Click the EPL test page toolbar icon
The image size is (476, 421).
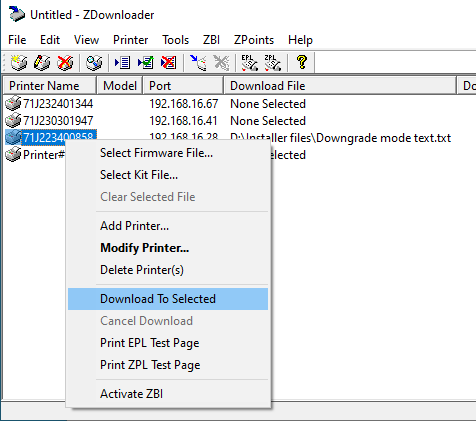[x=250, y=62]
